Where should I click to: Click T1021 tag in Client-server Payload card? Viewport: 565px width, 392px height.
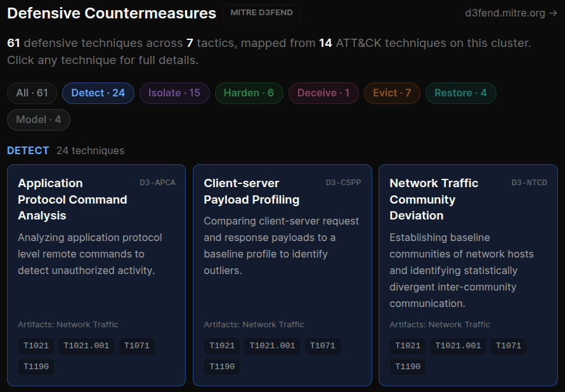pyautogui.click(x=222, y=346)
